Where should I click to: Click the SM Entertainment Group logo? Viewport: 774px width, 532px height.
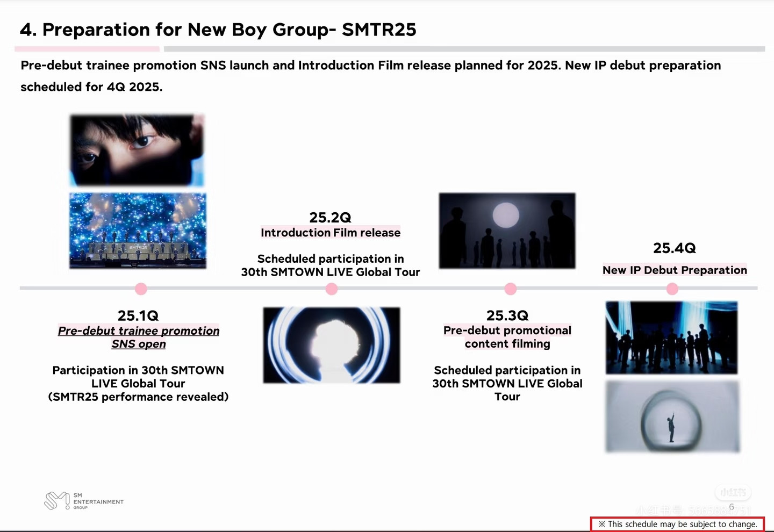point(84,501)
